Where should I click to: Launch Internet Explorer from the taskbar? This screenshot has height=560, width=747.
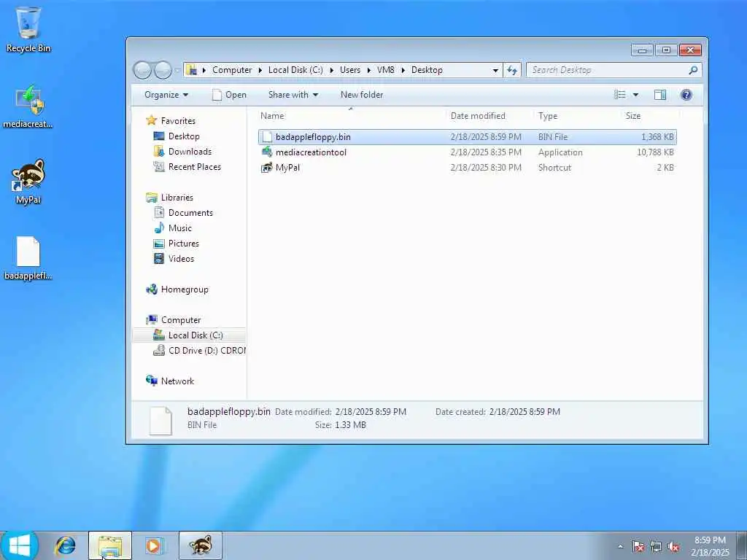pyautogui.click(x=65, y=545)
